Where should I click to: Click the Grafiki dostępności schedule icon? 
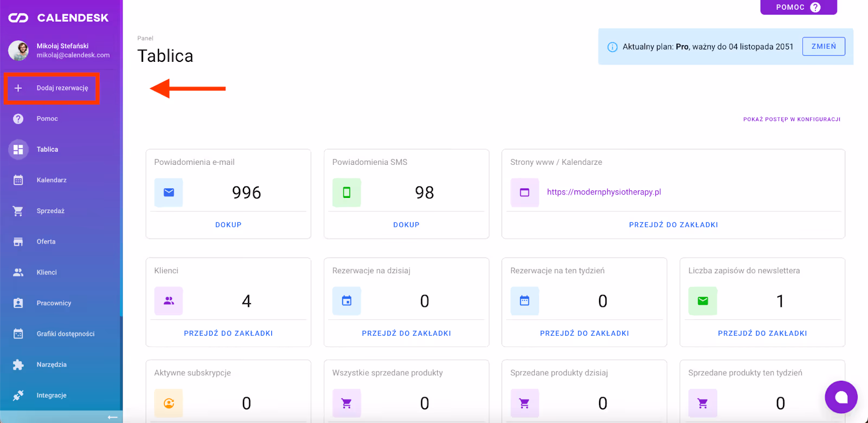[18, 334]
